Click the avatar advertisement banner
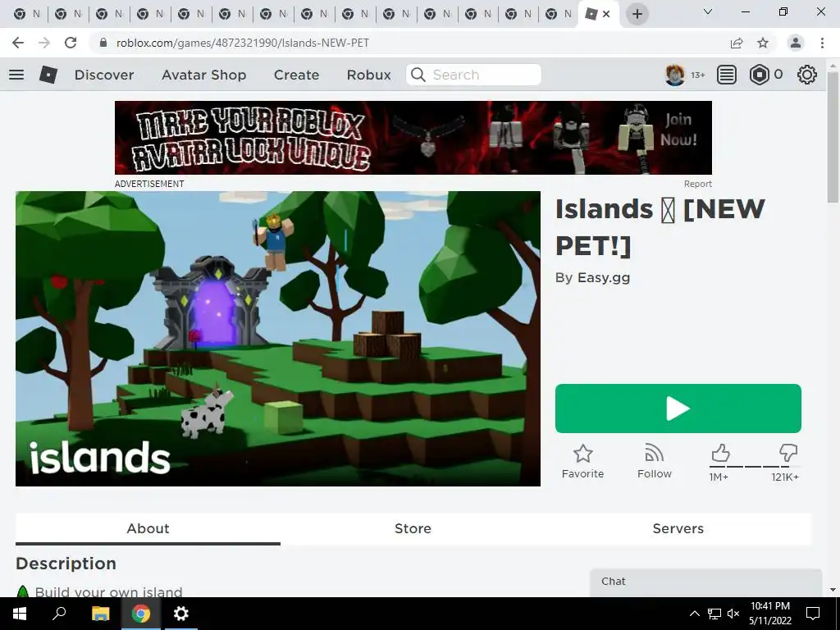 (413, 138)
